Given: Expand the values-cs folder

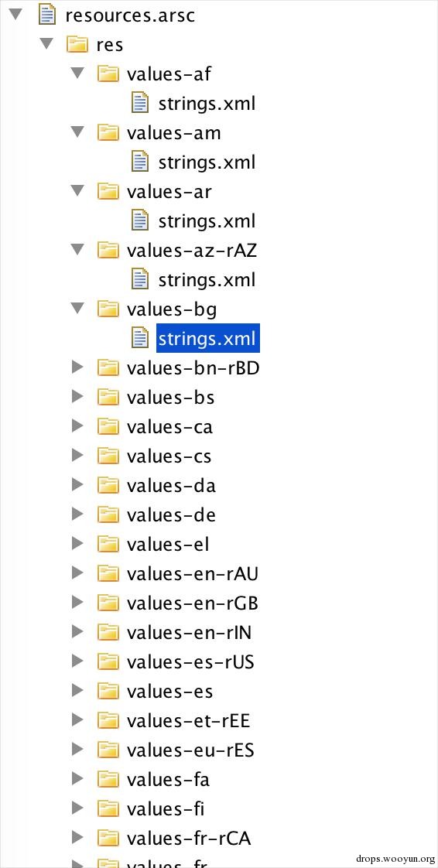Looking at the screenshot, I should click(x=78, y=455).
